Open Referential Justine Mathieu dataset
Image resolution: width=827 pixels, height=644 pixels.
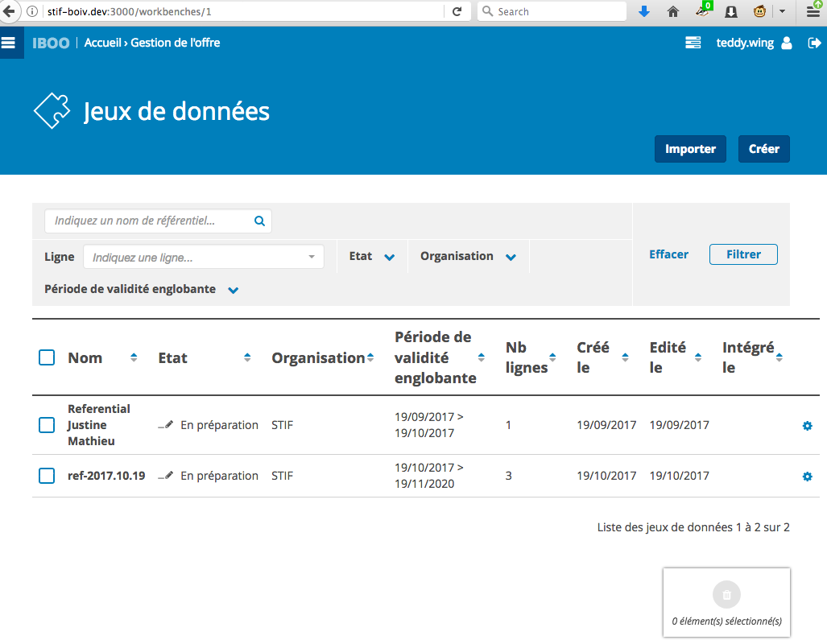coord(98,425)
